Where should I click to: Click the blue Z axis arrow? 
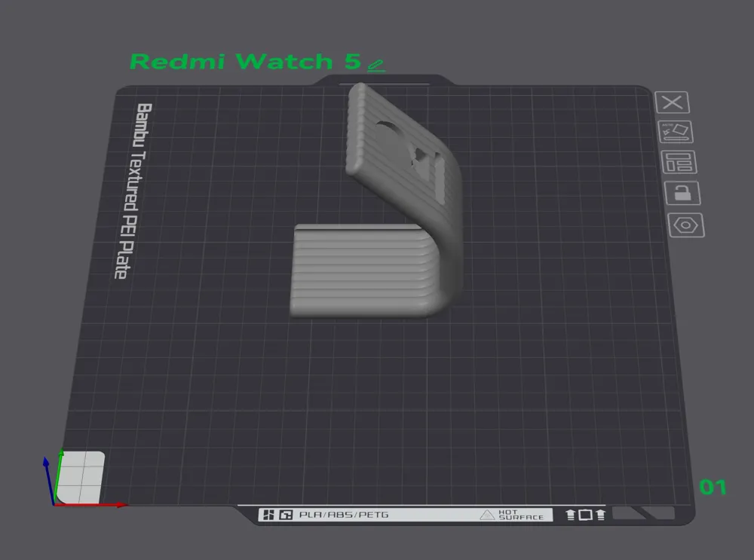point(48,480)
